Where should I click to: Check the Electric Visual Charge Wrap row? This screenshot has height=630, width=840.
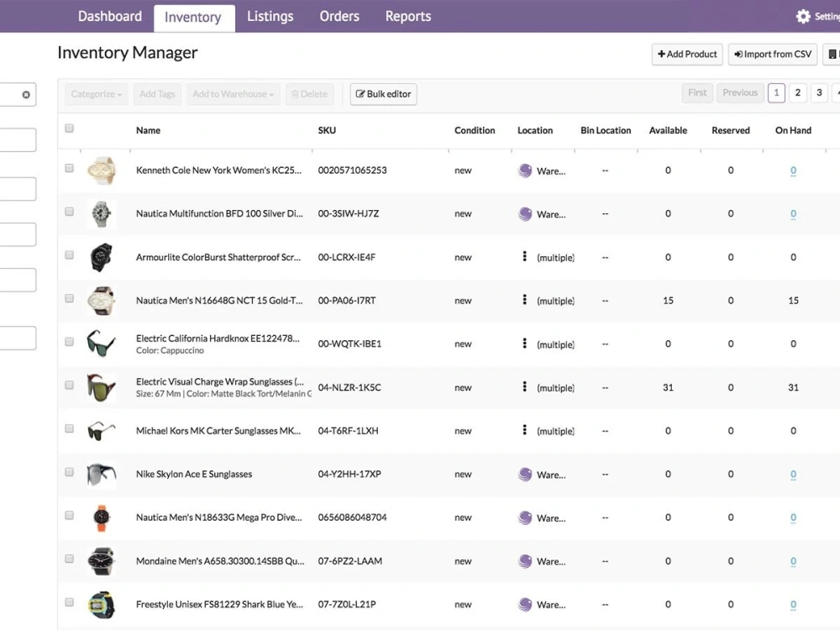69,386
